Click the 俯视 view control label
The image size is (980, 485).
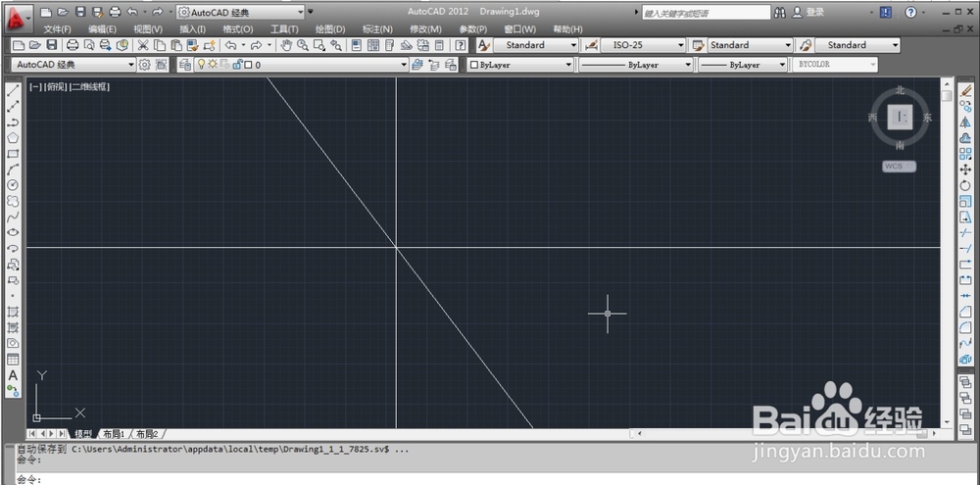[x=55, y=87]
